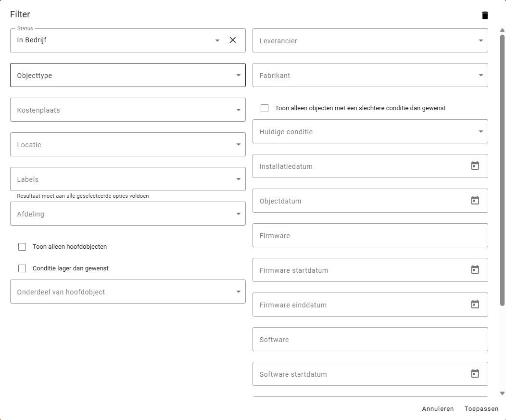Expand the Objecttype dropdown

(x=238, y=76)
